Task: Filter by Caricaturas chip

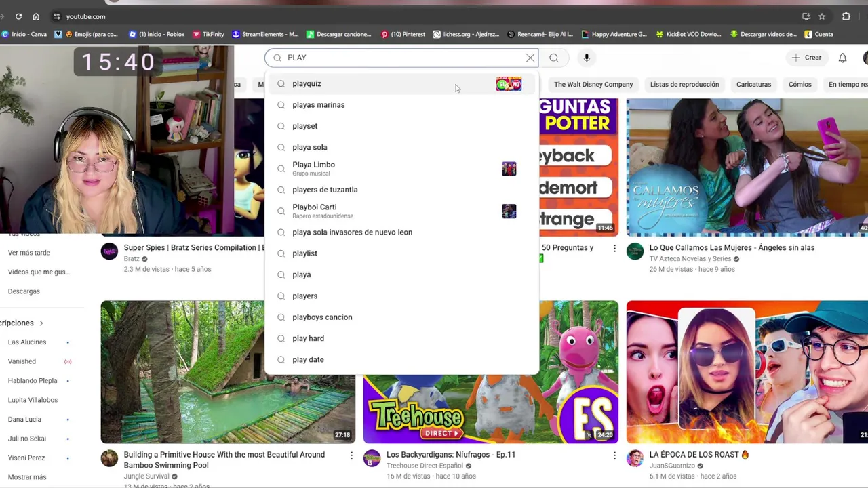Action: [x=753, y=85]
